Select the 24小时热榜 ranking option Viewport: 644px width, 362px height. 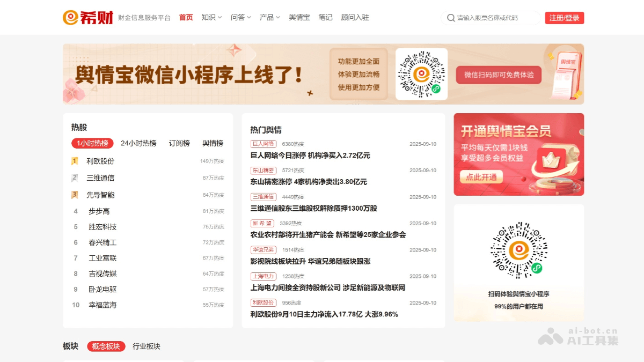138,143
